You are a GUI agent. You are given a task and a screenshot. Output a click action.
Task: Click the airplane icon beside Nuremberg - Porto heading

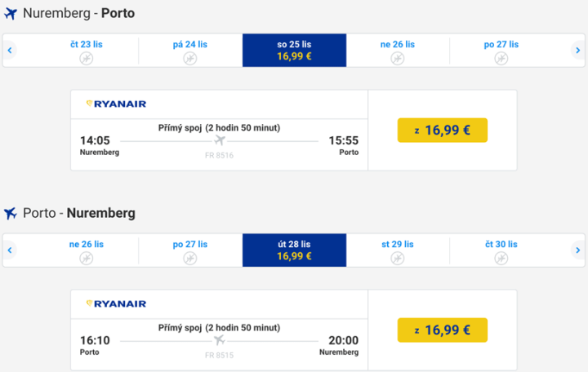[x=11, y=14]
